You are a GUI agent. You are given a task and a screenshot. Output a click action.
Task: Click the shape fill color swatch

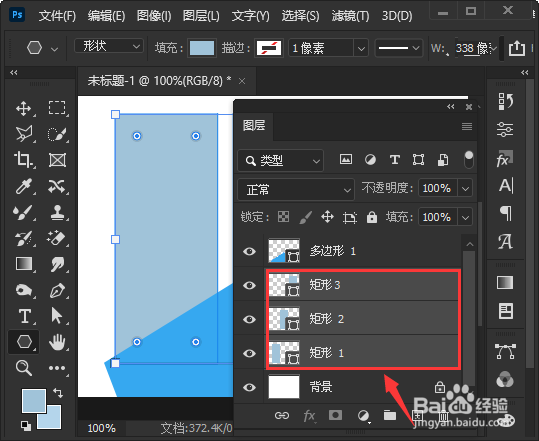coord(202,48)
